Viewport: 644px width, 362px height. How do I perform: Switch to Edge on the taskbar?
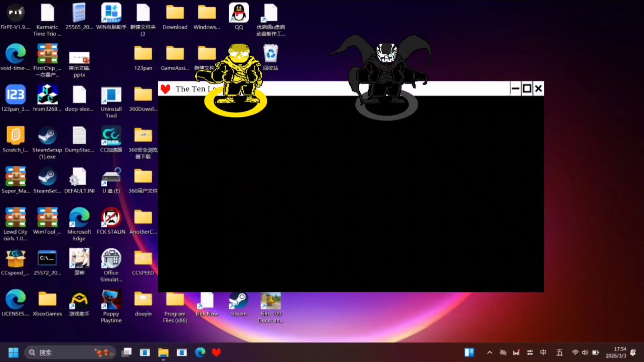200,353
